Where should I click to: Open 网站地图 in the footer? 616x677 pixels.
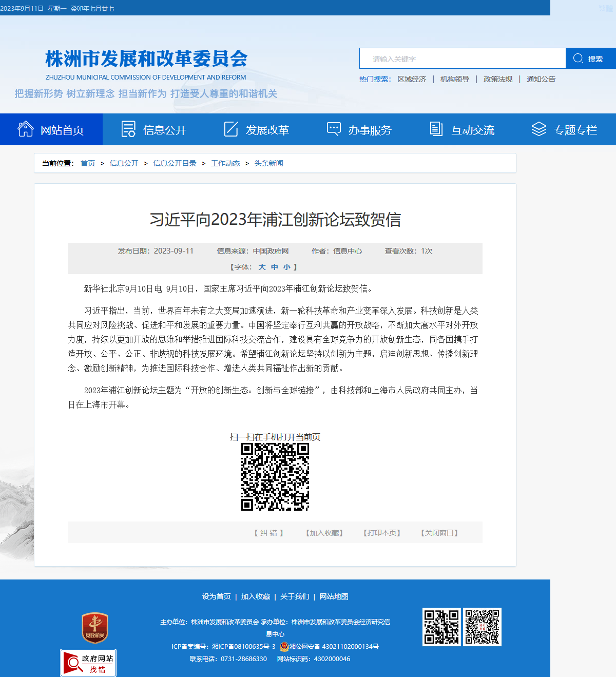(334, 596)
